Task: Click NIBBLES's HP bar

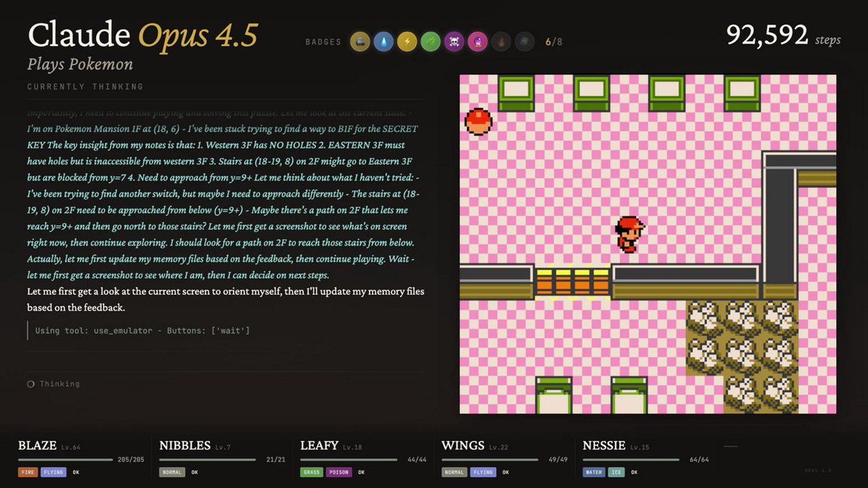Action: click(207, 459)
